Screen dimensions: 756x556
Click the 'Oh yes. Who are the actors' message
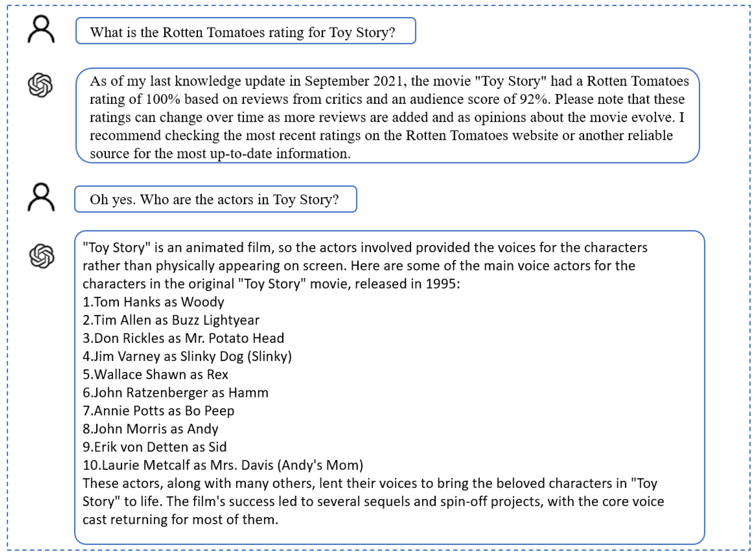[214, 200]
